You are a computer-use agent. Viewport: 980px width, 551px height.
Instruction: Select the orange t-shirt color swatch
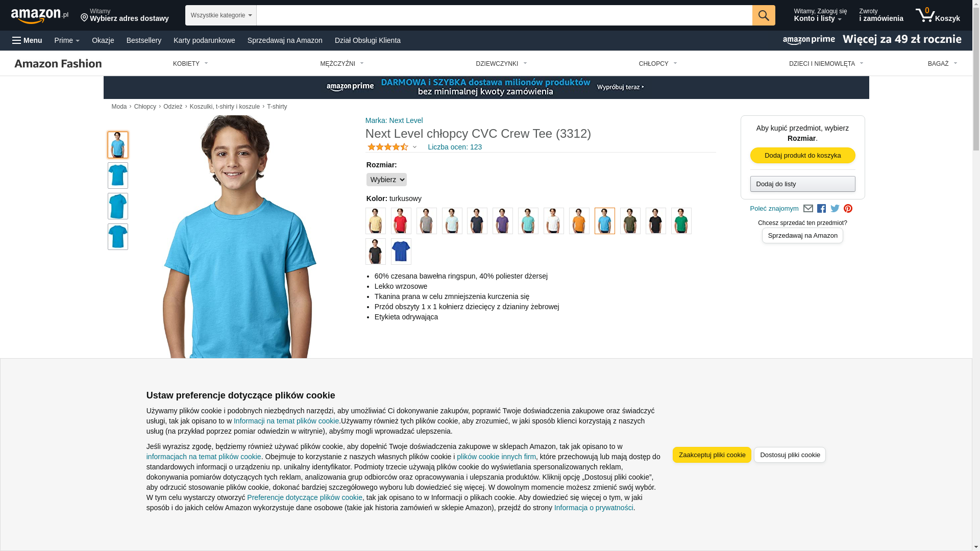point(579,221)
